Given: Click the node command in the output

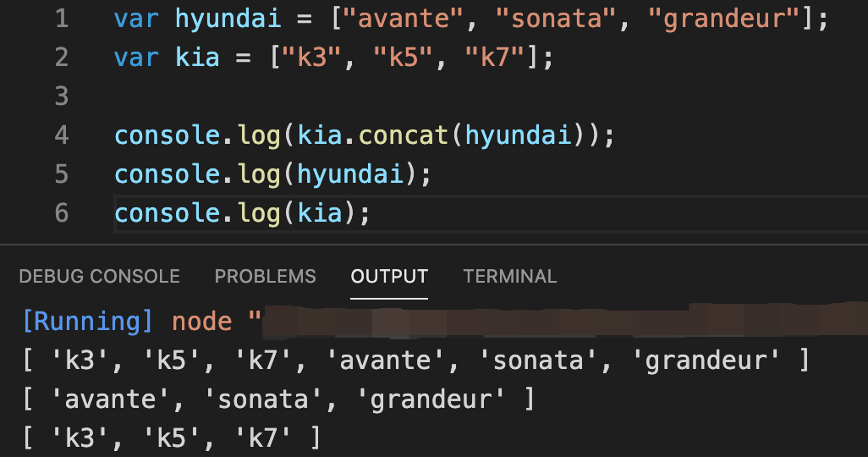Looking at the screenshot, I should click(202, 322).
